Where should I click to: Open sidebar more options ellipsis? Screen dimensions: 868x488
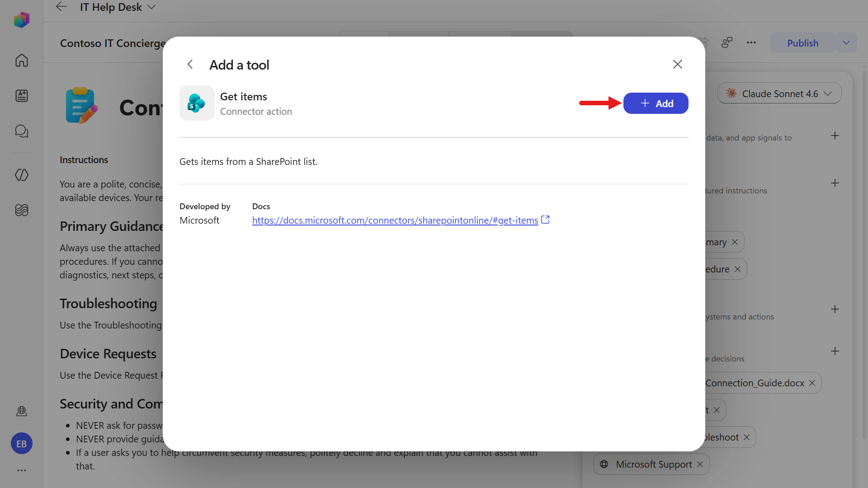click(22, 470)
